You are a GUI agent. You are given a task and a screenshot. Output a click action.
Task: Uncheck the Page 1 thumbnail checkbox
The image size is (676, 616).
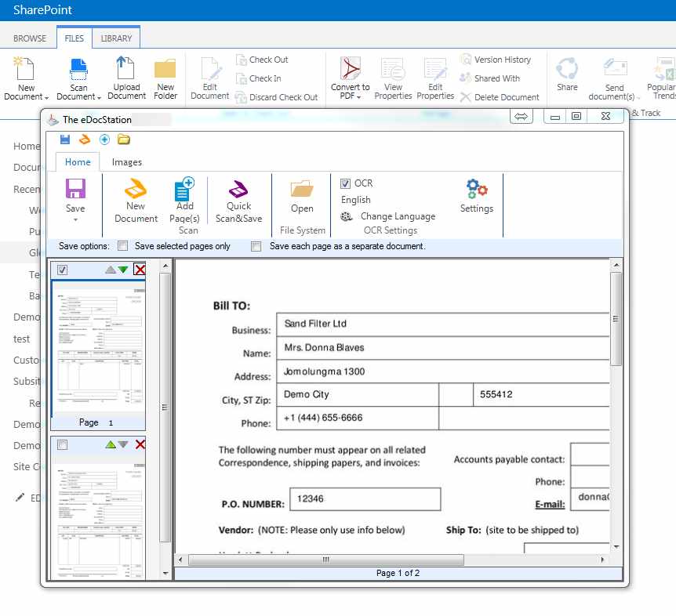[63, 270]
